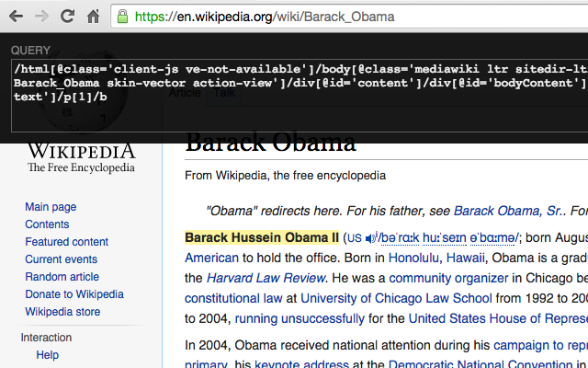Open the Help link under Interaction
Viewport: 588px width, 368px height.
tap(47, 355)
